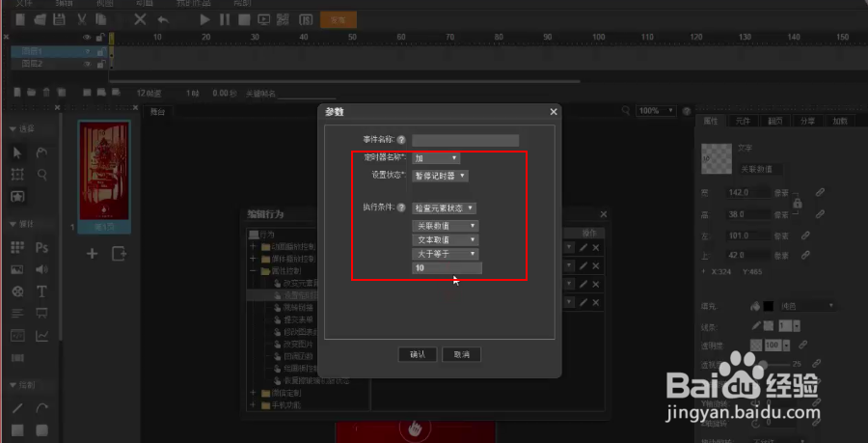Viewport: 868px width, 443px height.
Task: Expand the 动画播放控制 folder in behavior tree
Action: point(254,246)
